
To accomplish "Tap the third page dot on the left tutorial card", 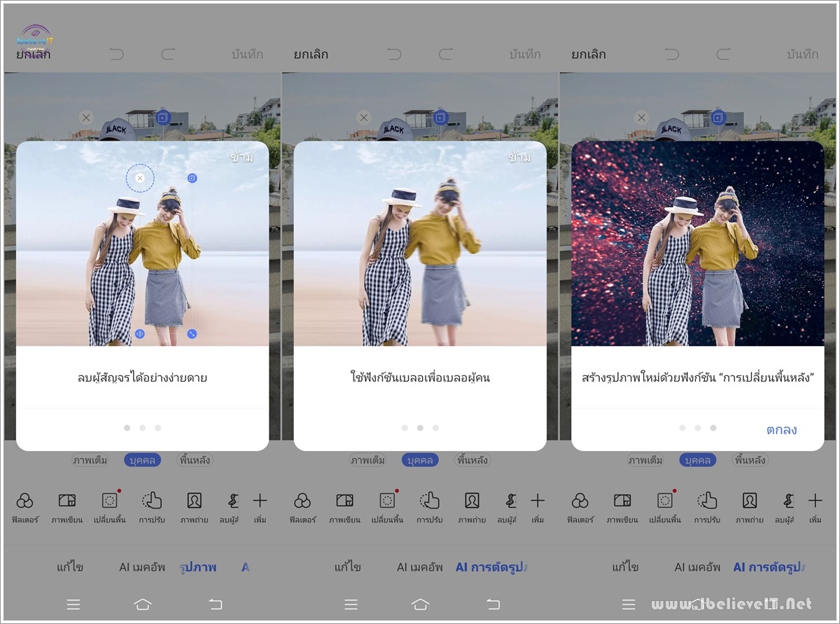I will (158, 427).
